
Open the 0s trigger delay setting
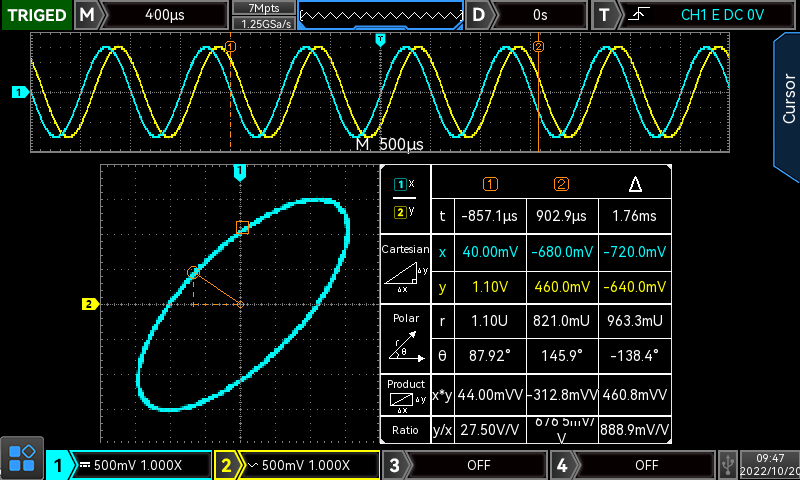click(x=540, y=15)
